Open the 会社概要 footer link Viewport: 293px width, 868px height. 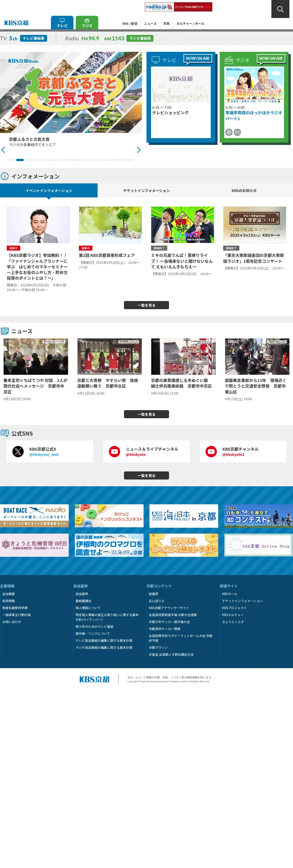pyautogui.click(x=9, y=594)
